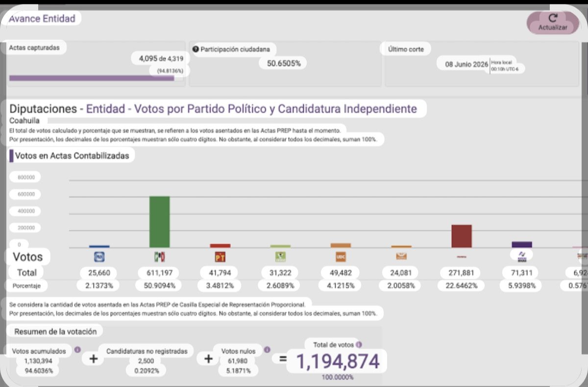
Task: Click the total 24,081 votes value
Action: (401, 272)
